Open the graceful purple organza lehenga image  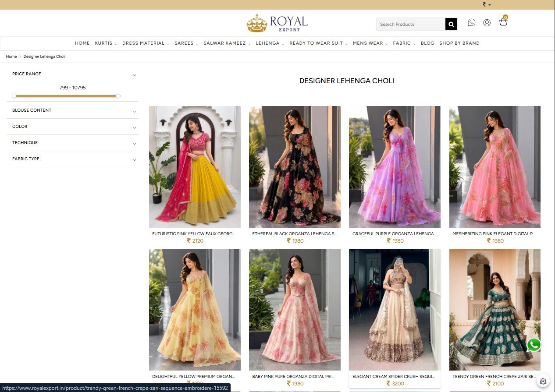coord(395,167)
